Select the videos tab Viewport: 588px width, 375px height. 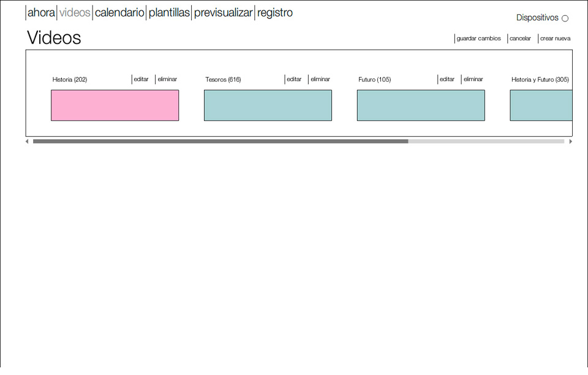75,13
